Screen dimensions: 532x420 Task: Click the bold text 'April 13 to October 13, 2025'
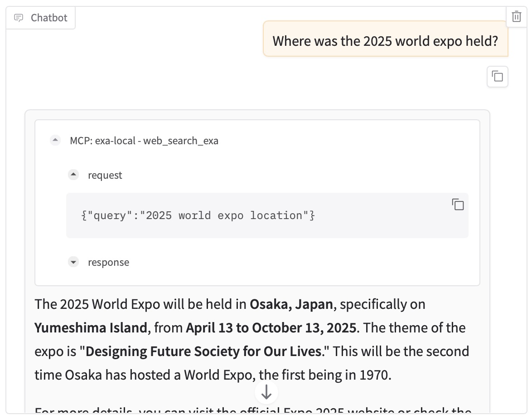tap(271, 328)
